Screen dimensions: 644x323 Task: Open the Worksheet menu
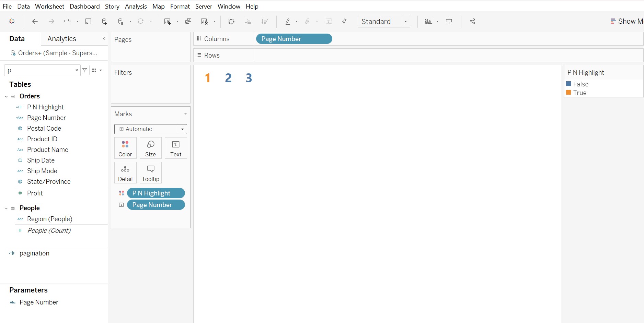point(49,7)
